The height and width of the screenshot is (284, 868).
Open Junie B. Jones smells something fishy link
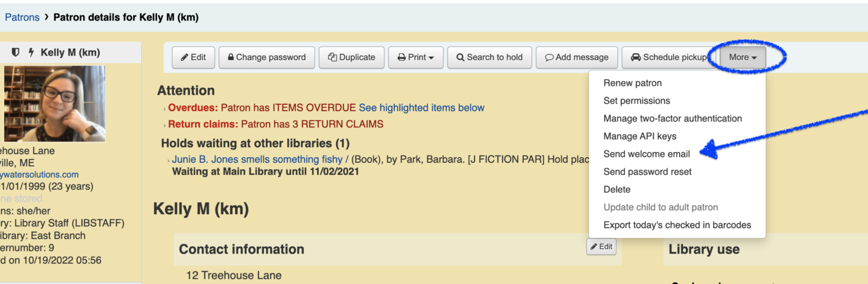click(x=260, y=159)
